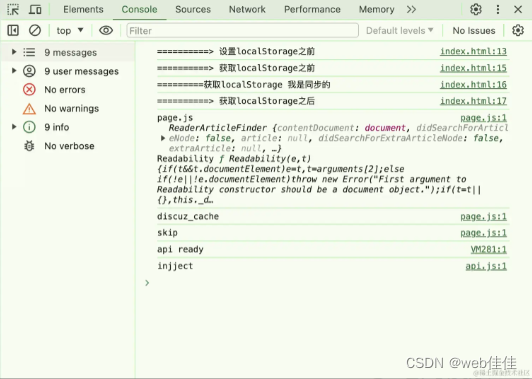Select the '我是同步的' log message
532x379 pixels.
tap(243, 84)
